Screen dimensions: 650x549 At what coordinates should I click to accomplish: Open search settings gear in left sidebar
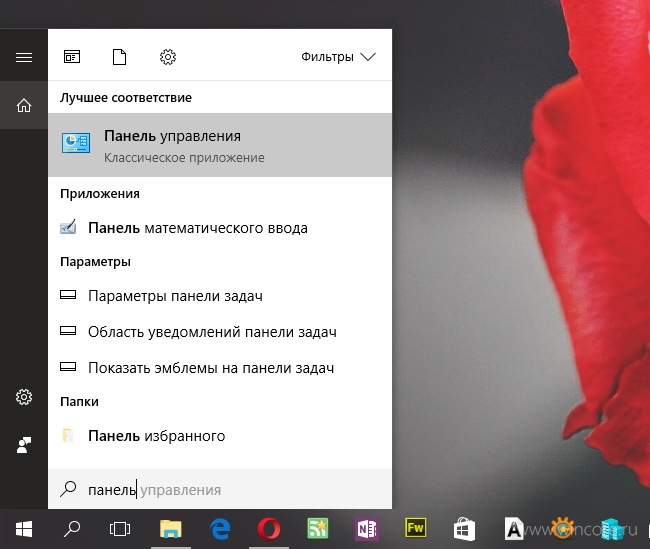[24, 397]
